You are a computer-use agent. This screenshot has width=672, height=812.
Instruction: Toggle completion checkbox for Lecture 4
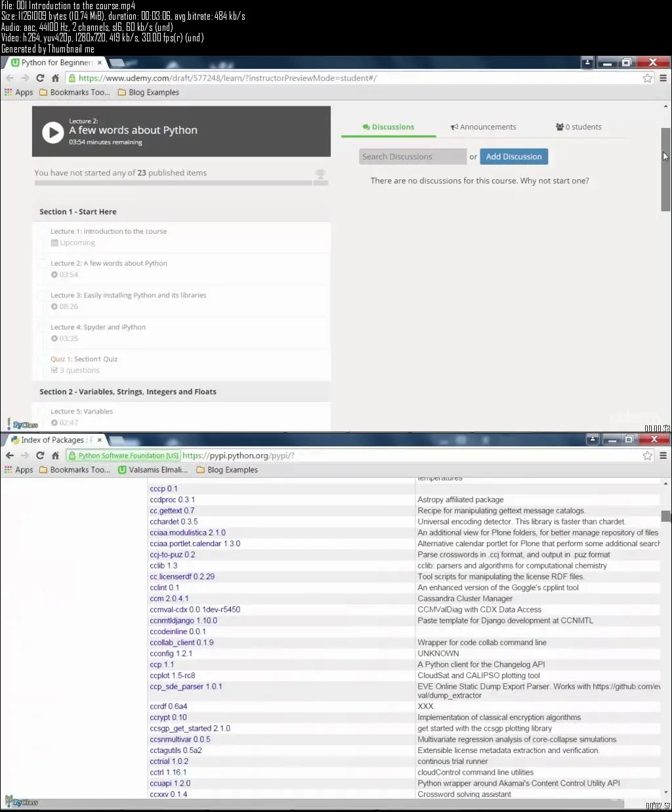click(x=42, y=328)
